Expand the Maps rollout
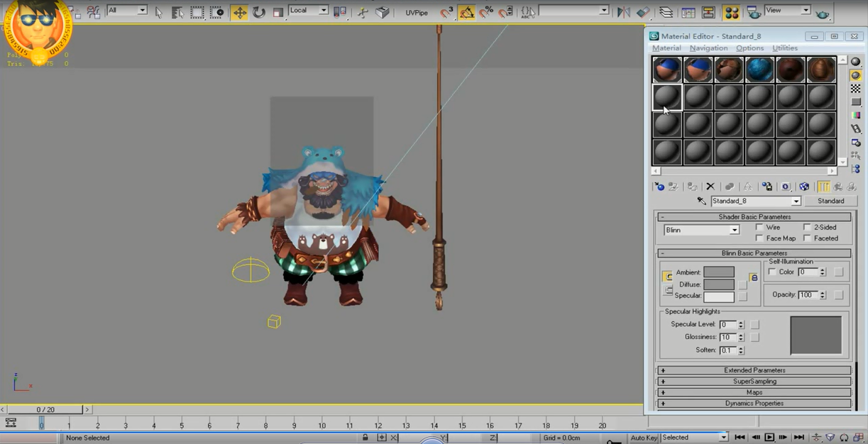The width and height of the screenshot is (868, 444). tap(754, 392)
